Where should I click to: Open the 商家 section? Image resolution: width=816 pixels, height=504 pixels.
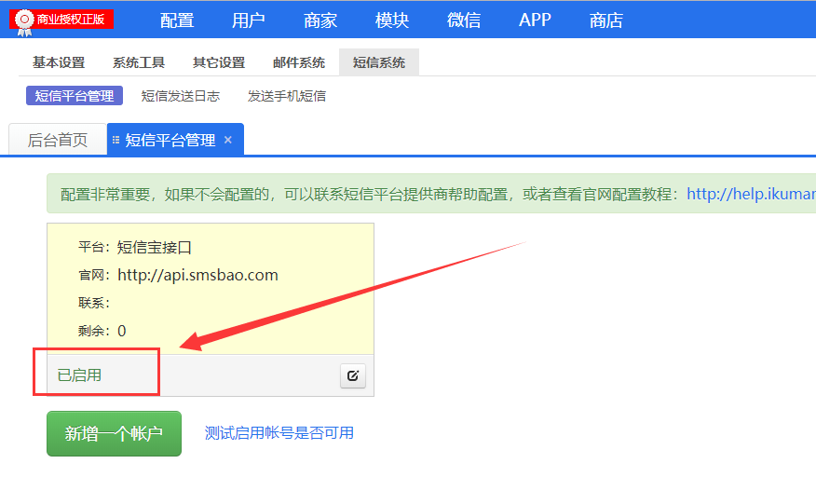click(x=320, y=20)
